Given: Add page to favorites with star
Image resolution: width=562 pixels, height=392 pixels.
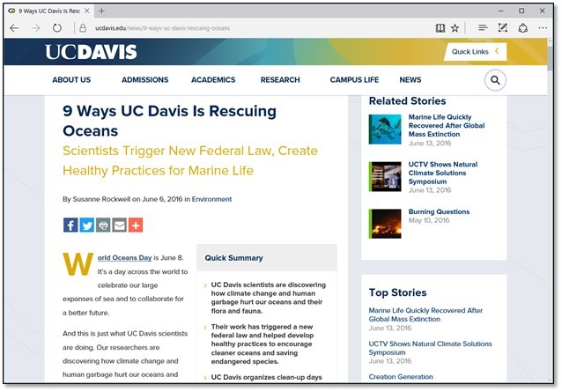Looking at the screenshot, I should pos(455,28).
